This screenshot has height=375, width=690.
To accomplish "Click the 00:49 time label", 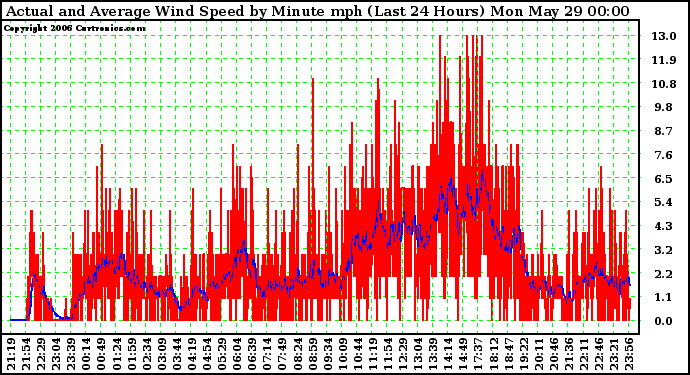I will pos(102,354).
